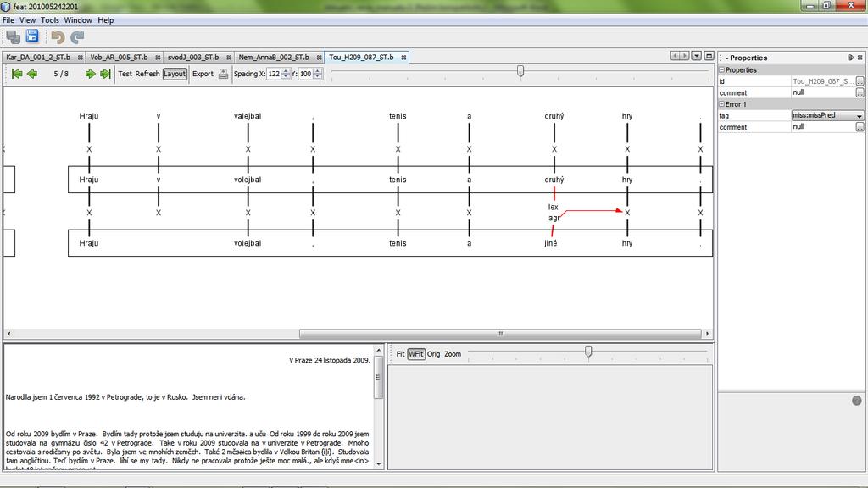This screenshot has width=868, height=488.
Task: Open the Window menu
Action: click(78, 20)
